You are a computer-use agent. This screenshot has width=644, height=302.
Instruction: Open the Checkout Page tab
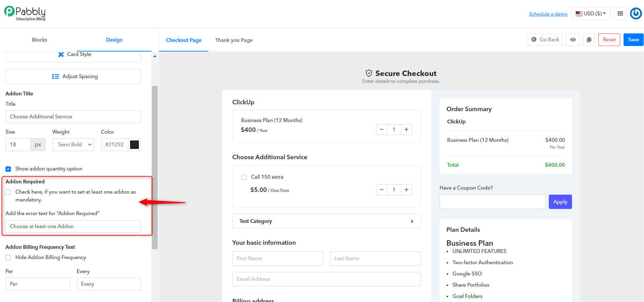(184, 40)
